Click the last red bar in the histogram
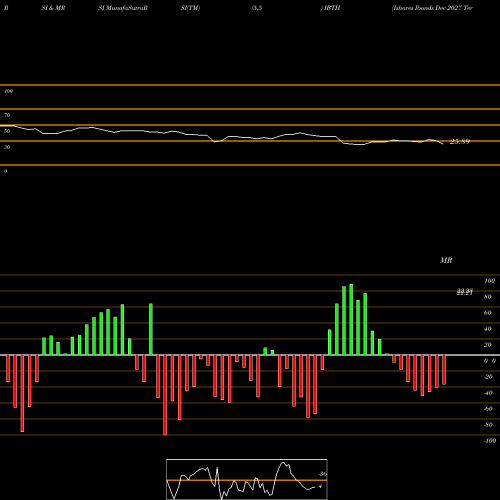The width and height of the screenshot is (500, 500). tap(444, 370)
